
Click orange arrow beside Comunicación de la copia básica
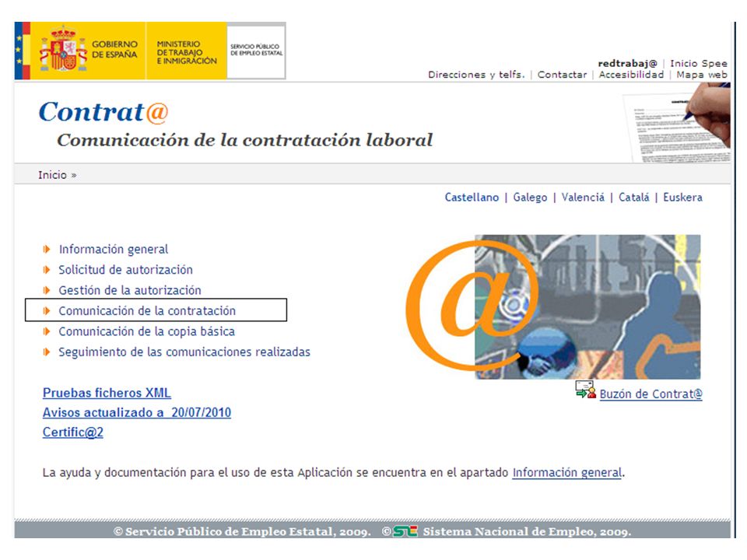[46, 331]
